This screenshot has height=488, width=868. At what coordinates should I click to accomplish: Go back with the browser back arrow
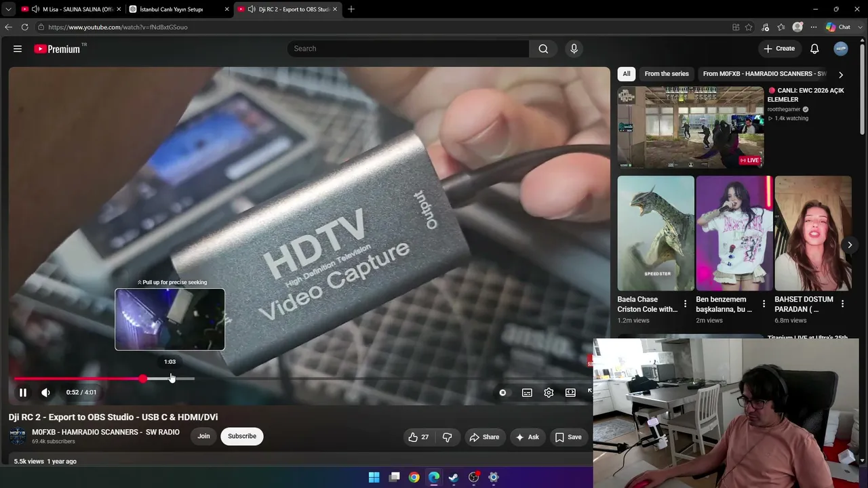pyautogui.click(x=8, y=27)
